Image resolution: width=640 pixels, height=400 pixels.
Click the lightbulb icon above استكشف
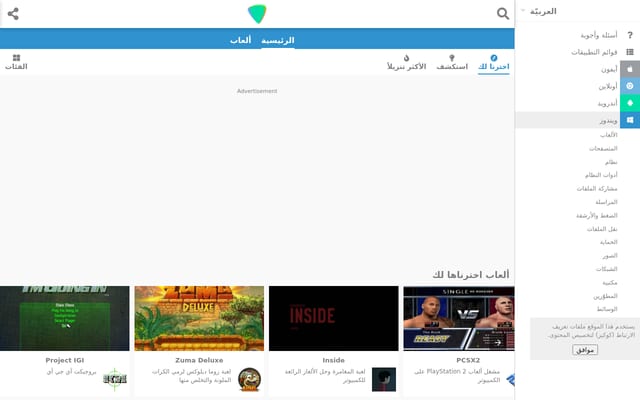[452, 58]
